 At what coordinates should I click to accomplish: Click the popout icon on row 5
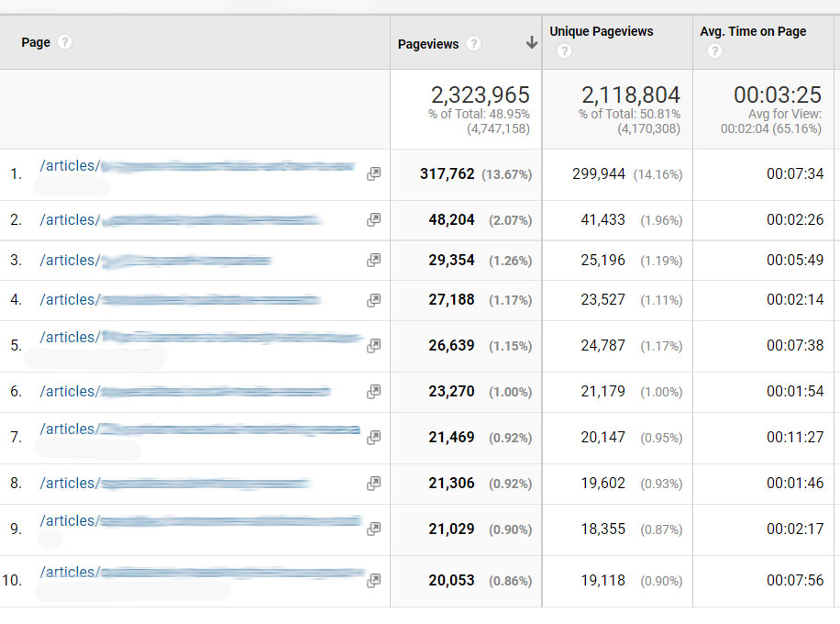(373, 346)
